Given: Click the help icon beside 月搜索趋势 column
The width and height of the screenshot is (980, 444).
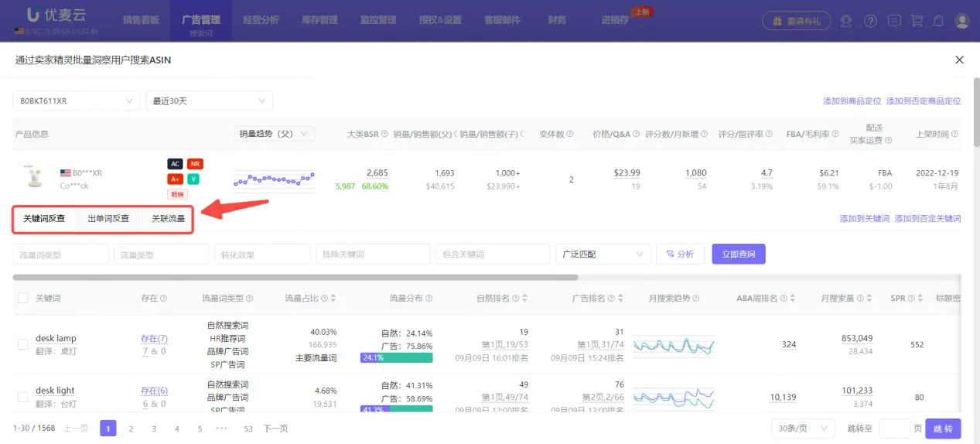Looking at the screenshot, I should [x=698, y=298].
